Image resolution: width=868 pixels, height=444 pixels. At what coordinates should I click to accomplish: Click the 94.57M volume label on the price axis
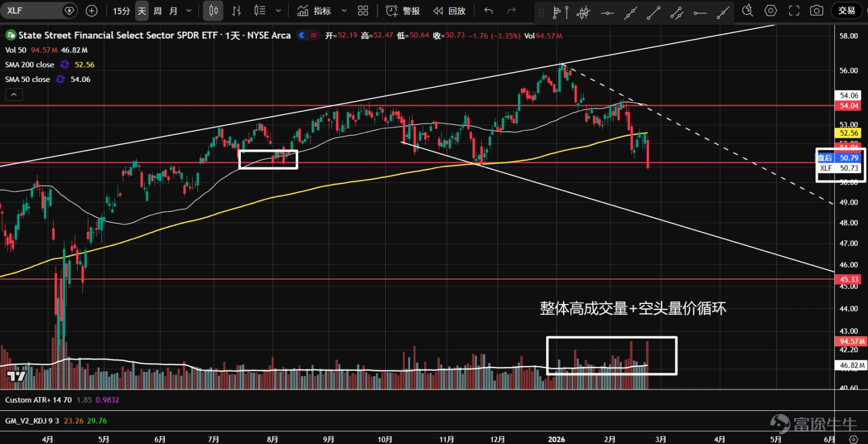pos(852,341)
